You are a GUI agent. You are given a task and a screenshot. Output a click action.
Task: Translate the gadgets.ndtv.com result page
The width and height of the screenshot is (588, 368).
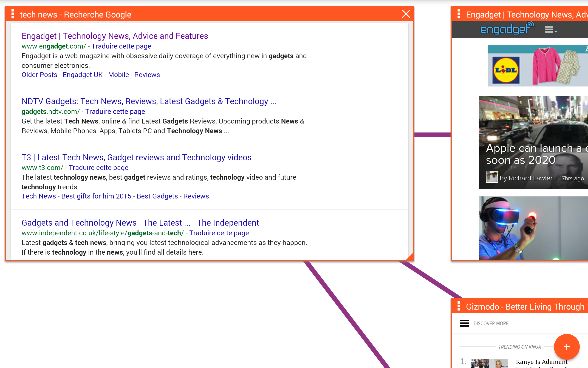point(115,112)
